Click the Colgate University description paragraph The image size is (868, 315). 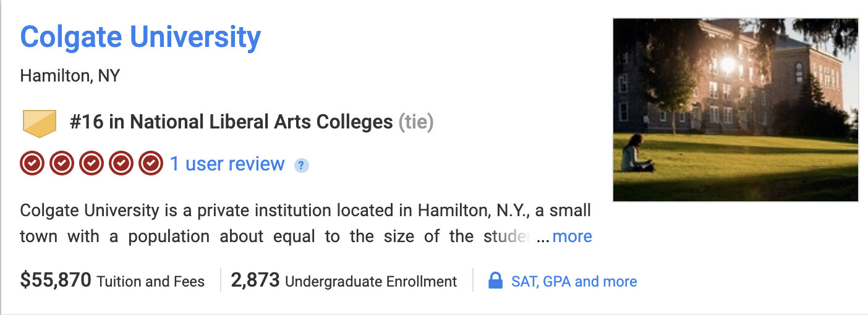(306, 224)
